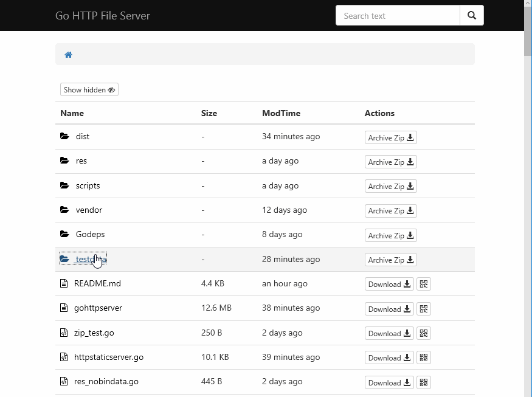Click Archive Zip for the scripts folder
The width and height of the screenshot is (532, 397).
coord(390,186)
